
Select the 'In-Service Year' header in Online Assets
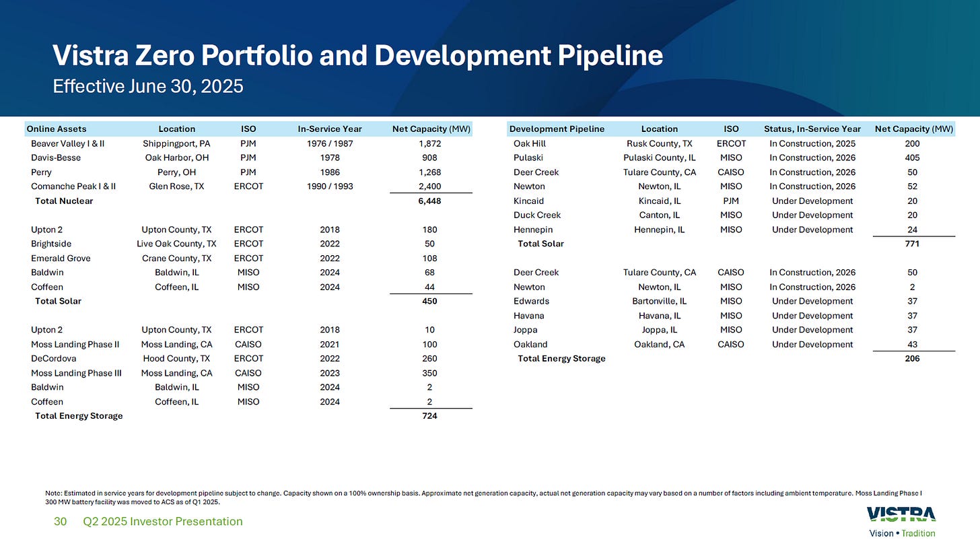(330, 129)
